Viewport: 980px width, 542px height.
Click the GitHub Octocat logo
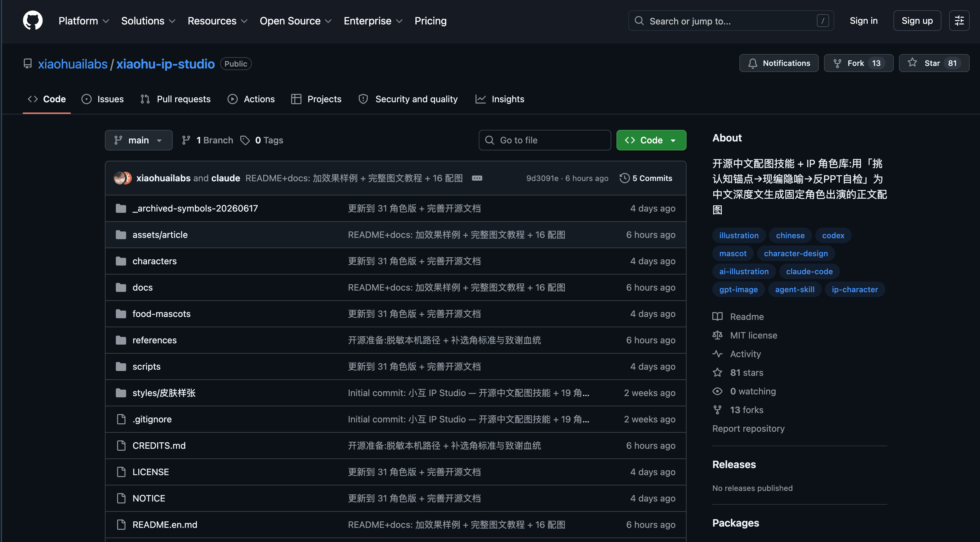[x=33, y=21]
